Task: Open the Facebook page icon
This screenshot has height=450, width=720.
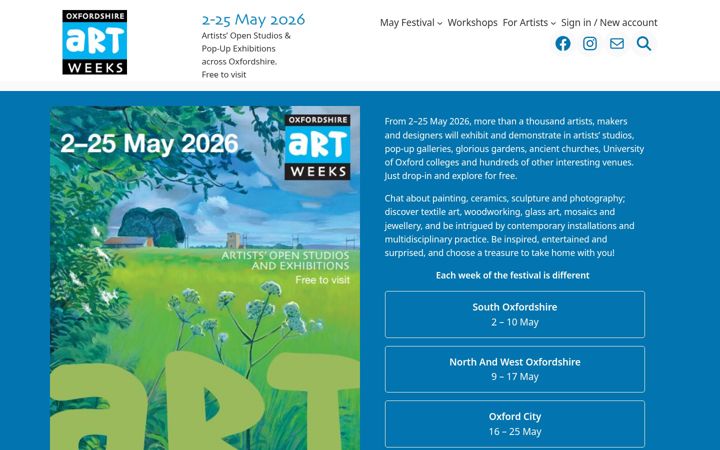Action: [562, 44]
